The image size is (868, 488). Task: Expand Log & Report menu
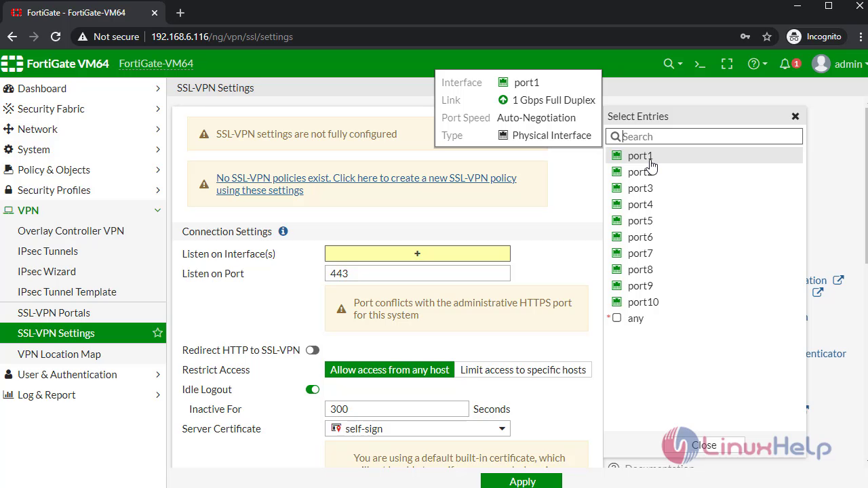[x=83, y=395]
